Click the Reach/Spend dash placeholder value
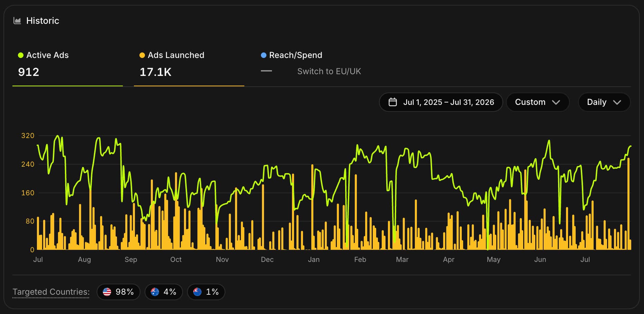The image size is (644, 314). (x=266, y=71)
